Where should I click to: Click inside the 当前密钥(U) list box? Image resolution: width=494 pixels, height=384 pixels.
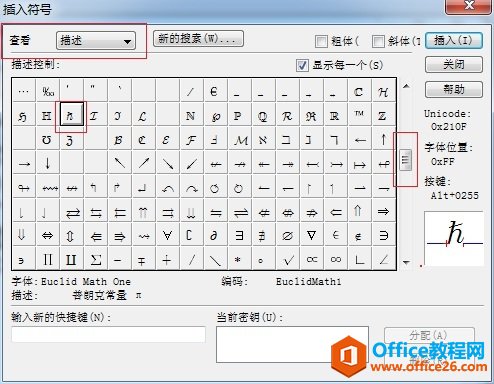[292, 344]
